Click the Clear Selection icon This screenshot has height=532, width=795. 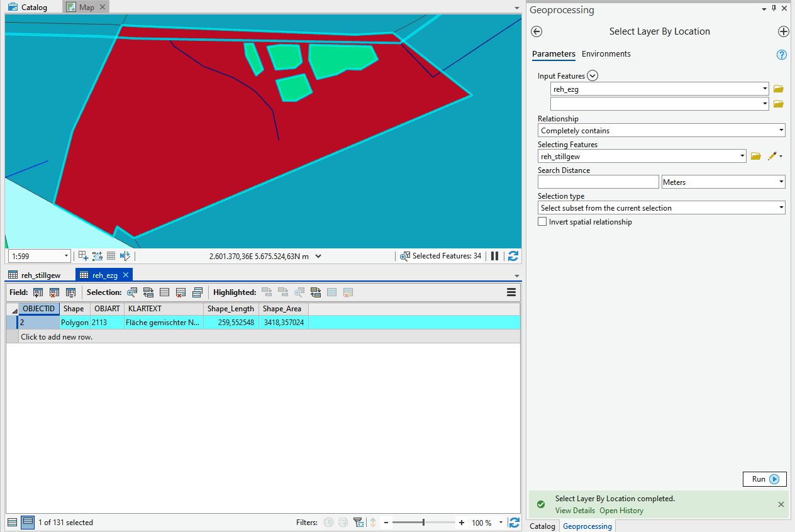point(181,292)
